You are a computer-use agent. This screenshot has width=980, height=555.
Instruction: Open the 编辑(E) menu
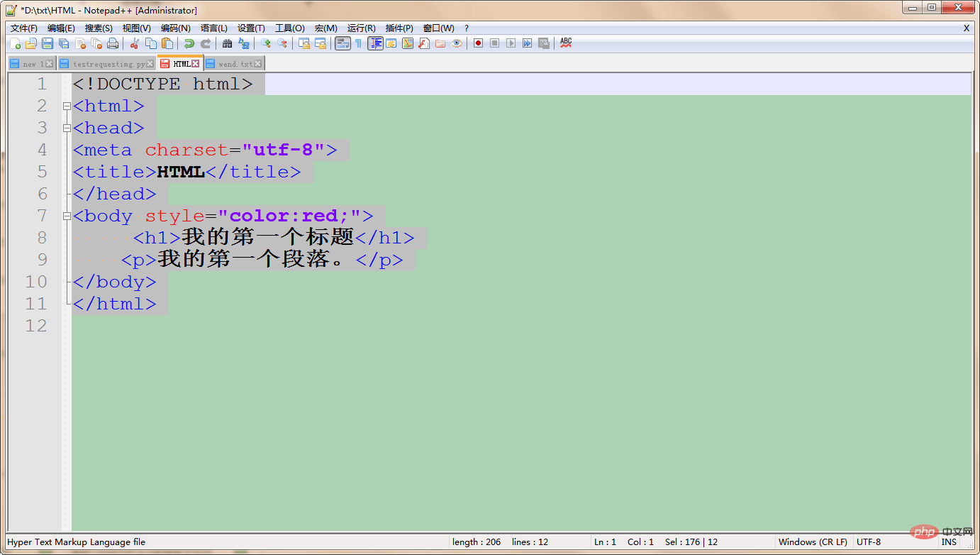[61, 28]
